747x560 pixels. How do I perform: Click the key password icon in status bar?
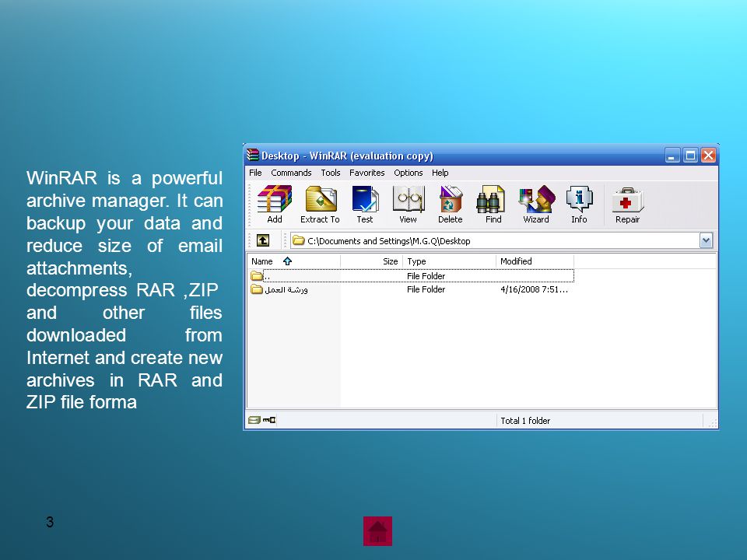pos(269,420)
